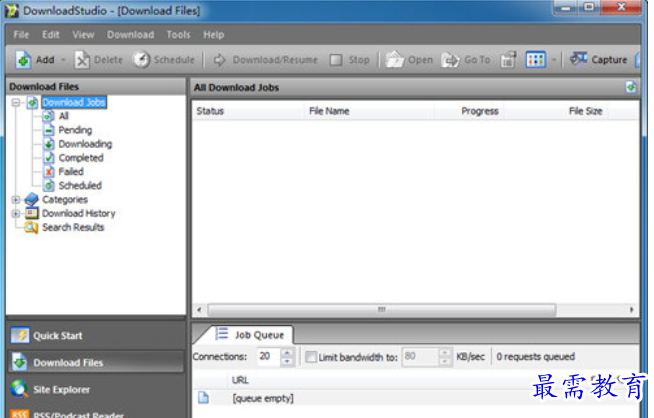Click the URL column header in Job Queue

pyautogui.click(x=240, y=380)
